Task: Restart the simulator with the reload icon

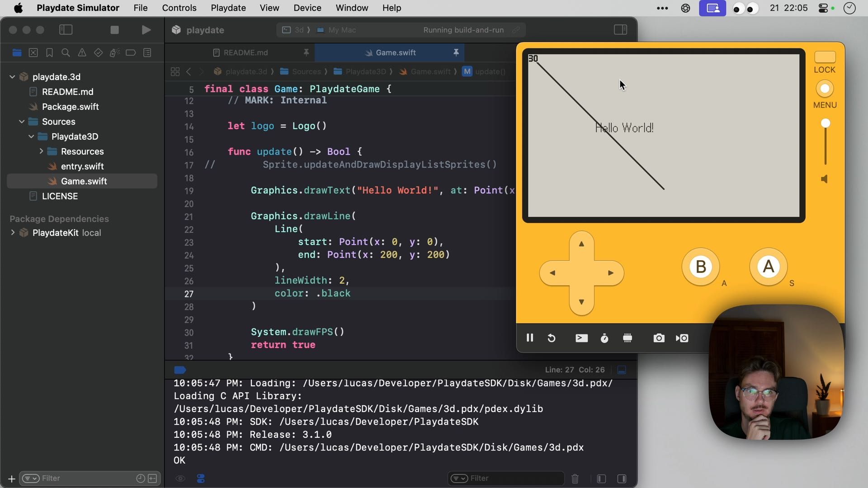Action: pos(552,338)
